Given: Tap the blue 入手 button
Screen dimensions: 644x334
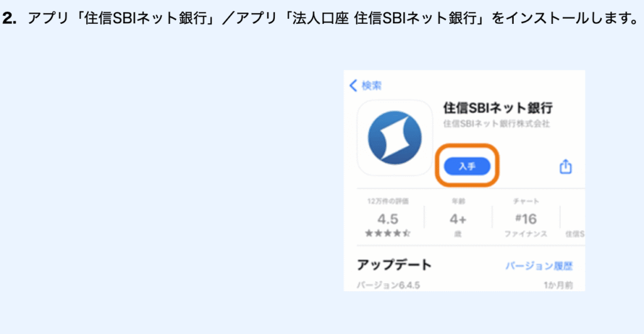Looking at the screenshot, I should pyautogui.click(x=467, y=166).
